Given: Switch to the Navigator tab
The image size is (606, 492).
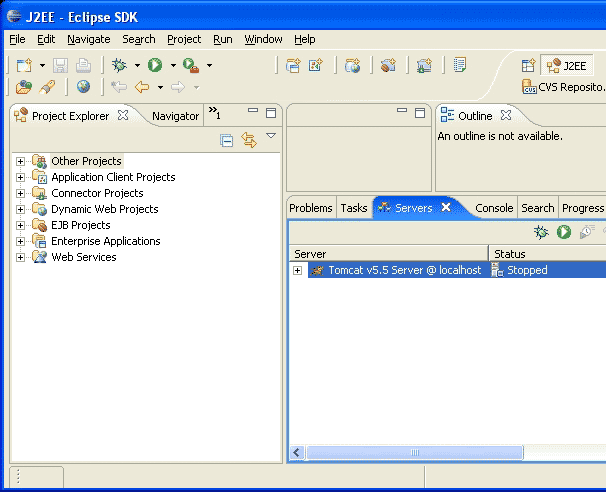Looking at the screenshot, I should [x=175, y=116].
